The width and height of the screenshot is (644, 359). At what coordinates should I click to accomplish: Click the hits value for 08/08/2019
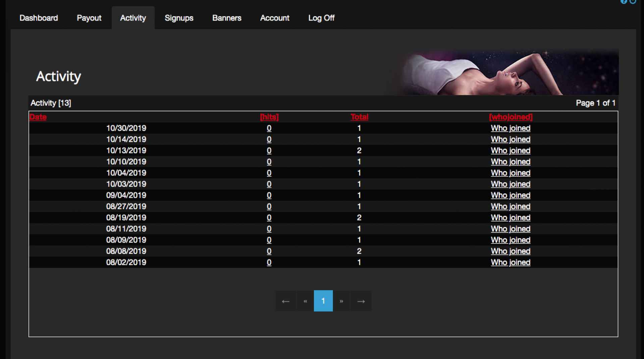269,251
